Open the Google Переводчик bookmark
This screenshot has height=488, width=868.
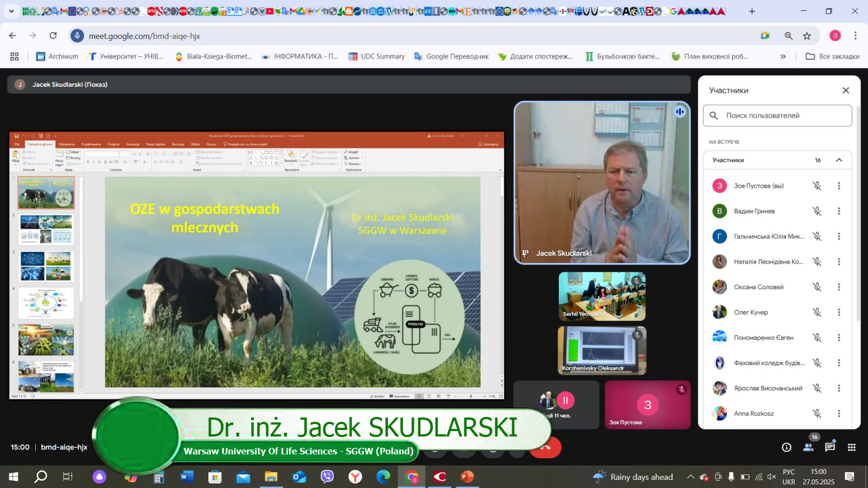pos(451,56)
